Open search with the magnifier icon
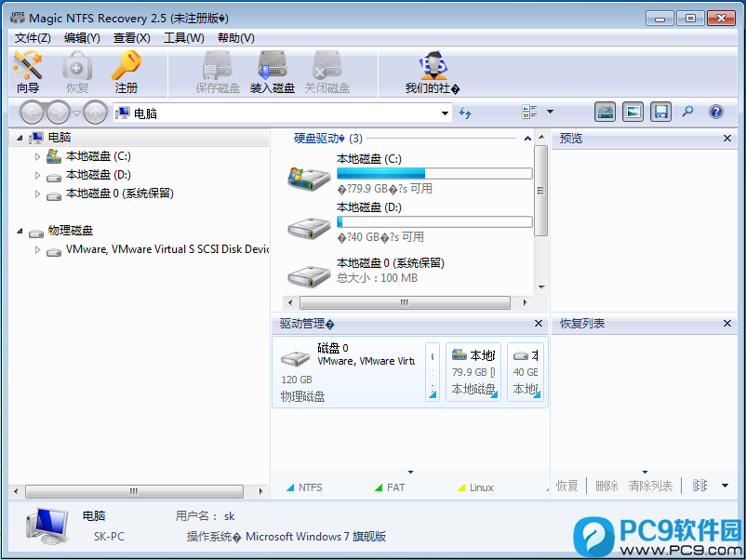746x560 pixels. tap(688, 113)
